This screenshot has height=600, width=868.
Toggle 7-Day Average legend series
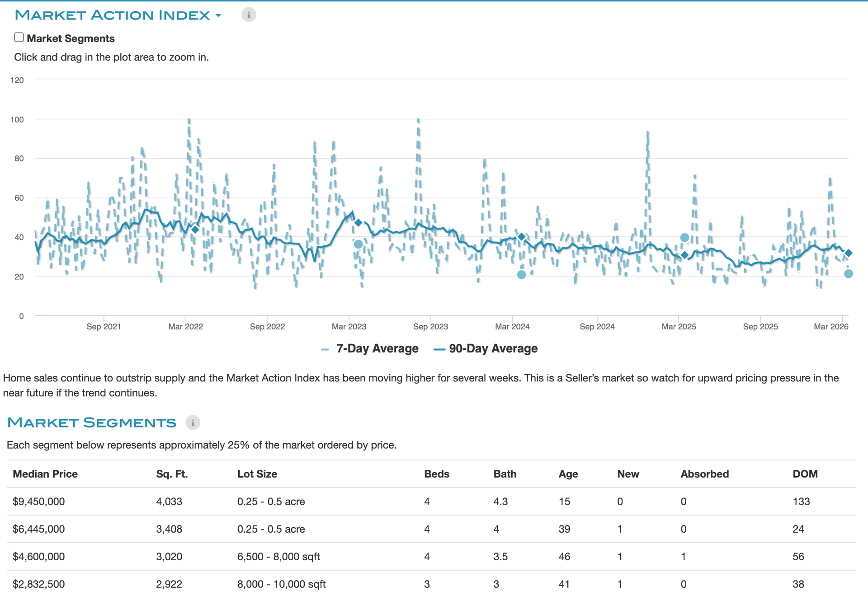pos(377,349)
